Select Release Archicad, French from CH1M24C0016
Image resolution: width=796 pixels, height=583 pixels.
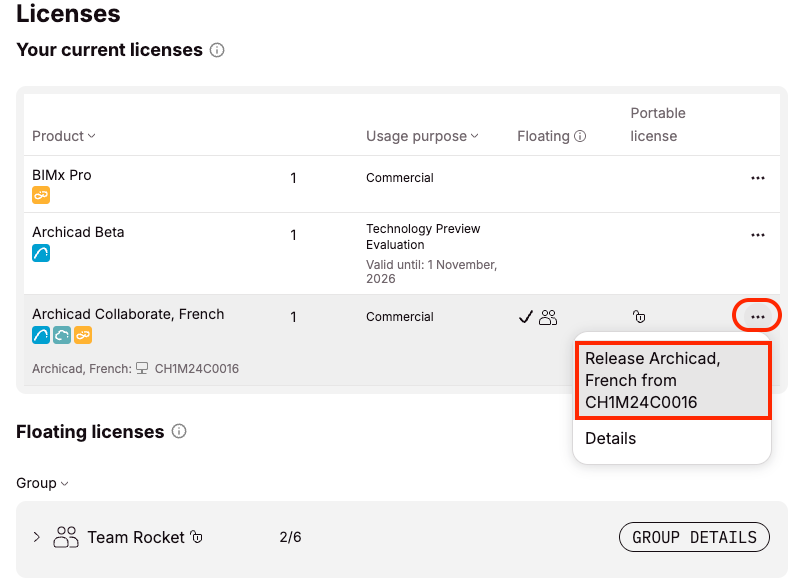[673, 380]
